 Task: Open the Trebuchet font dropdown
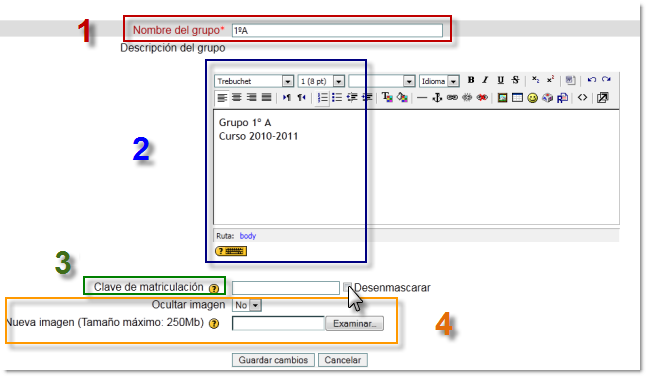(254, 81)
